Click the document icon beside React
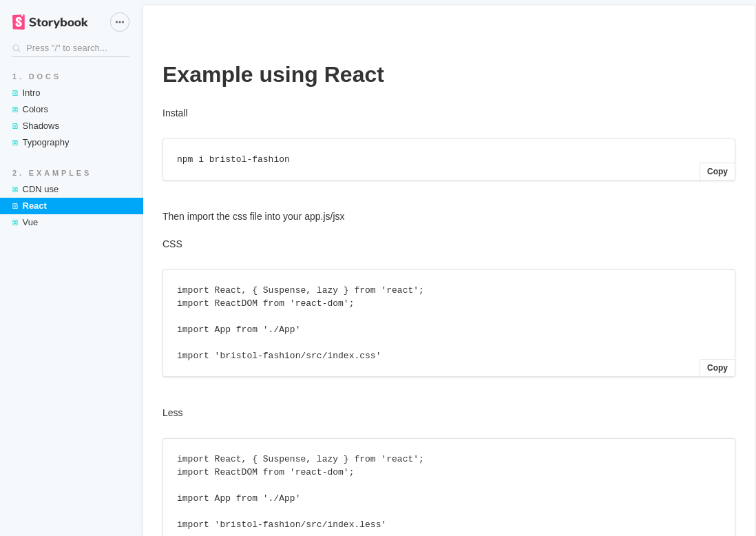Viewport: 756px width, 536px height. (x=15, y=206)
